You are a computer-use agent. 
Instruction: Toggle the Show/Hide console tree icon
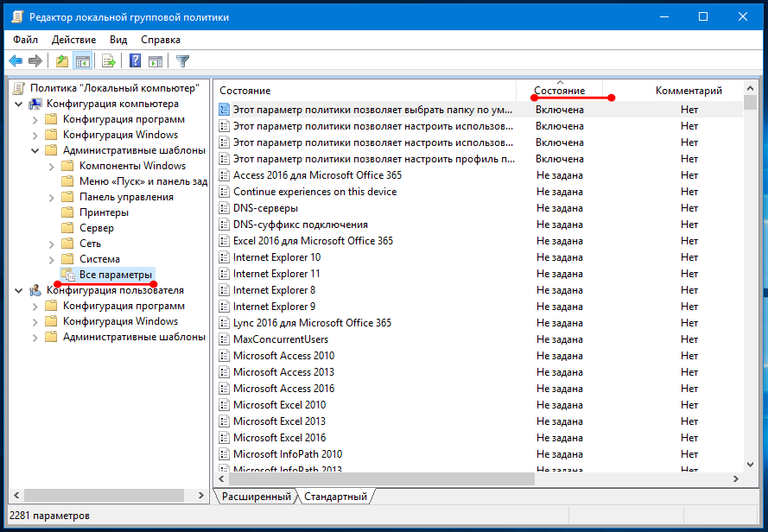tap(82, 61)
